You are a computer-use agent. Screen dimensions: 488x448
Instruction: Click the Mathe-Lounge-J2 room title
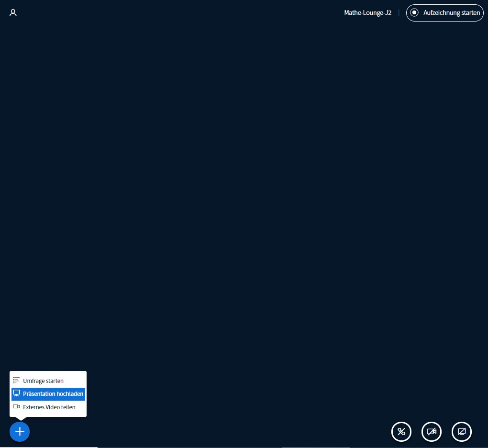point(367,13)
